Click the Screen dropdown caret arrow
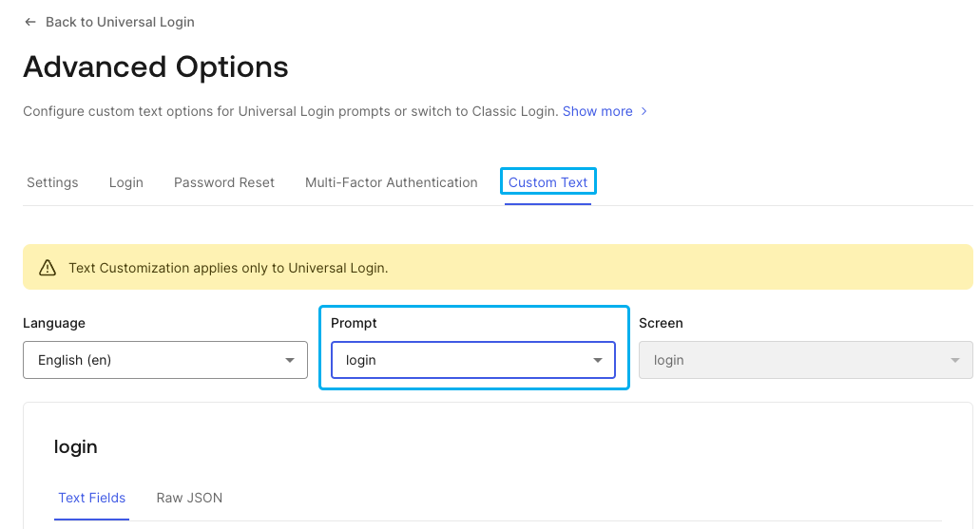This screenshot has width=980, height=529. pyautogui.click(x=954, y=360)
